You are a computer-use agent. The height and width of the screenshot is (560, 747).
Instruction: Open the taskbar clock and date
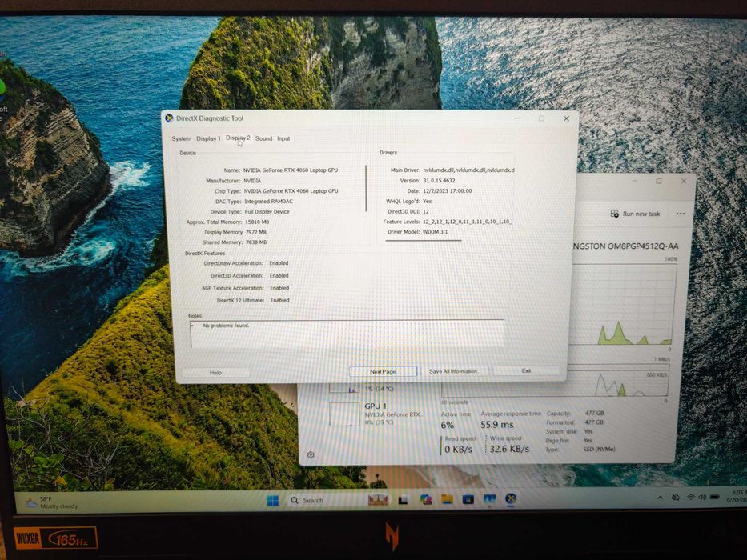tap(737, 496)
